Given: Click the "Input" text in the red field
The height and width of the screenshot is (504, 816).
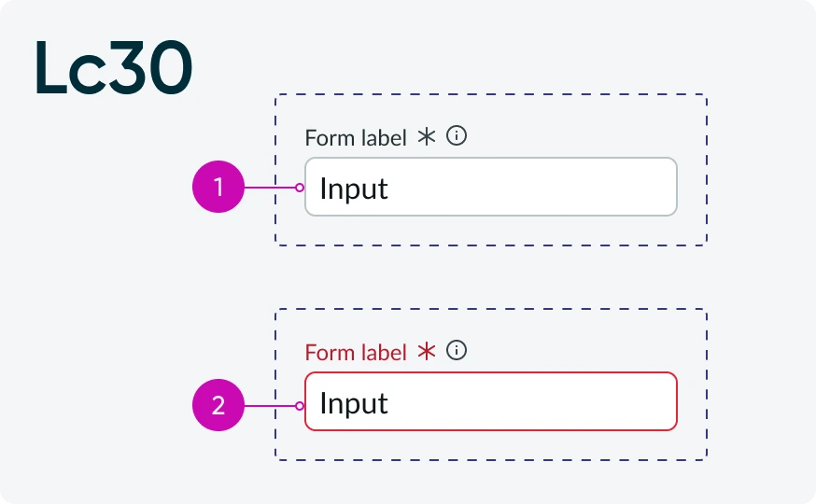Looking at the screenshot, I should (x=354, y=403).
